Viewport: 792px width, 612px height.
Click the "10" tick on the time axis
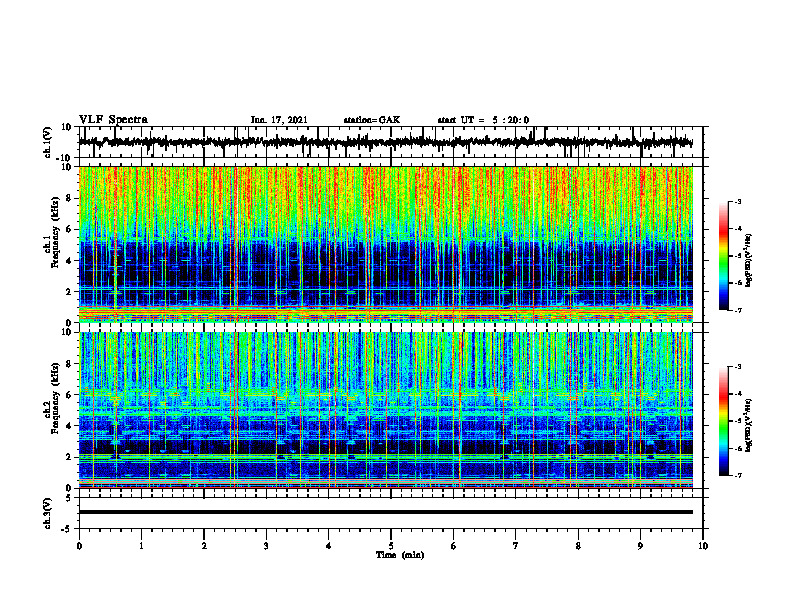(x=703, y=546)
